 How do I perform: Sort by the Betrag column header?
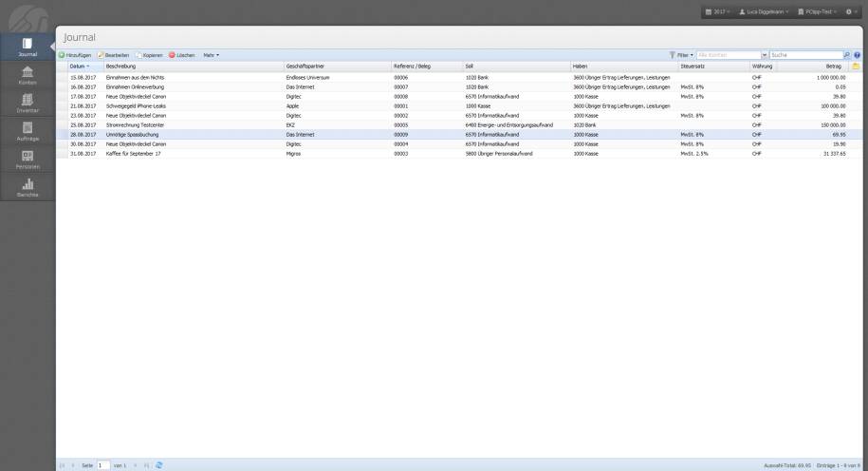813,66
